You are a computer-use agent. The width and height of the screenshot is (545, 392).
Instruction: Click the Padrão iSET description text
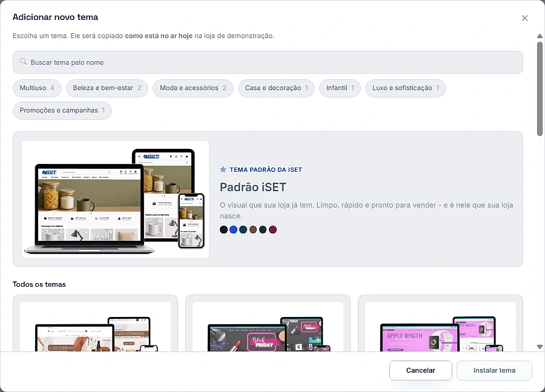366,211
